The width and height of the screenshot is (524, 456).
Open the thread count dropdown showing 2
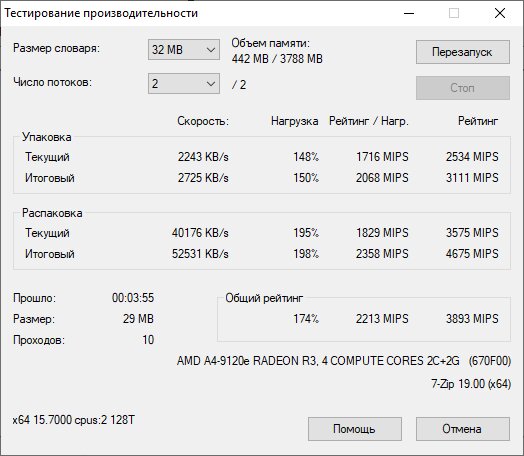(184, 84)
